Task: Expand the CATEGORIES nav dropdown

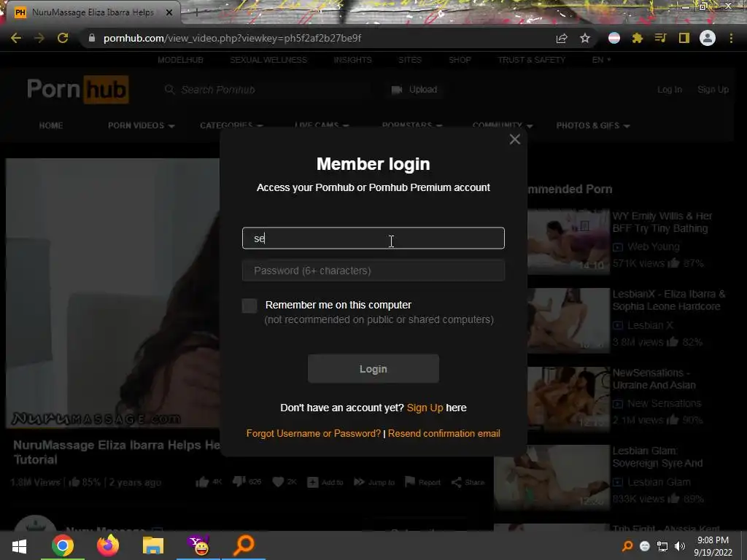Action: click(231, 125)
